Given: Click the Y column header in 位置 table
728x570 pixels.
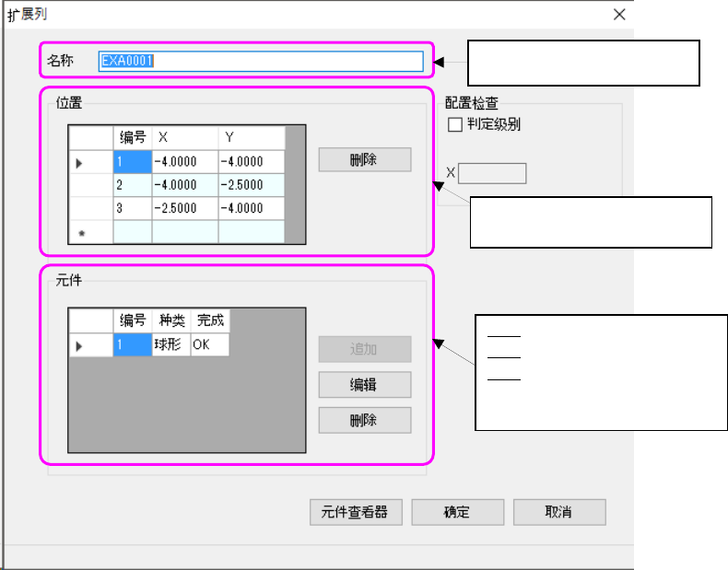Looking at the screenshot, I should [x=252, y=138].
